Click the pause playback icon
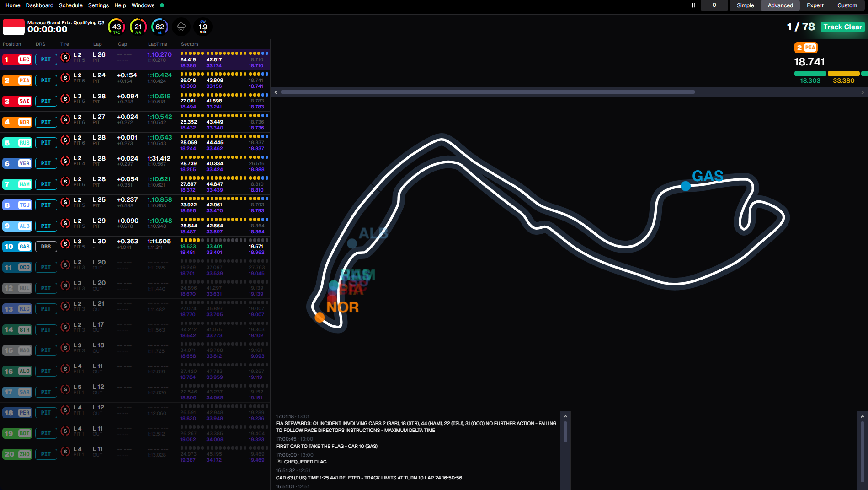 693,5
